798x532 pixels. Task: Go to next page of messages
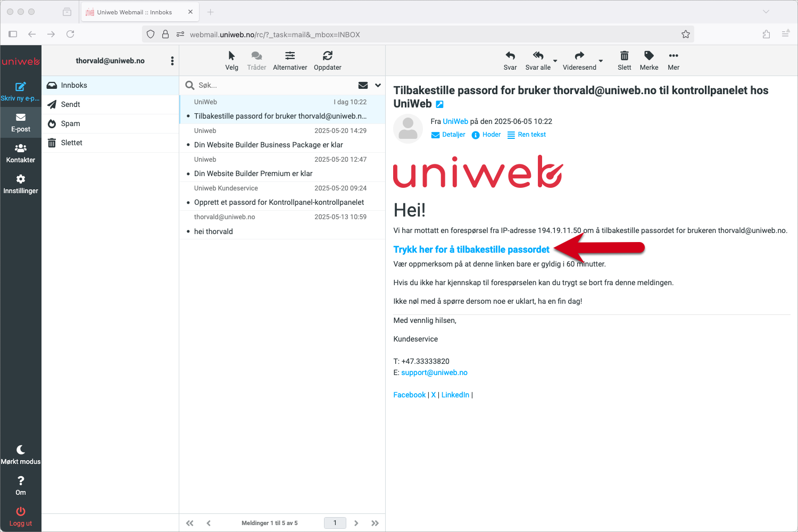click(x=356, y=523)
